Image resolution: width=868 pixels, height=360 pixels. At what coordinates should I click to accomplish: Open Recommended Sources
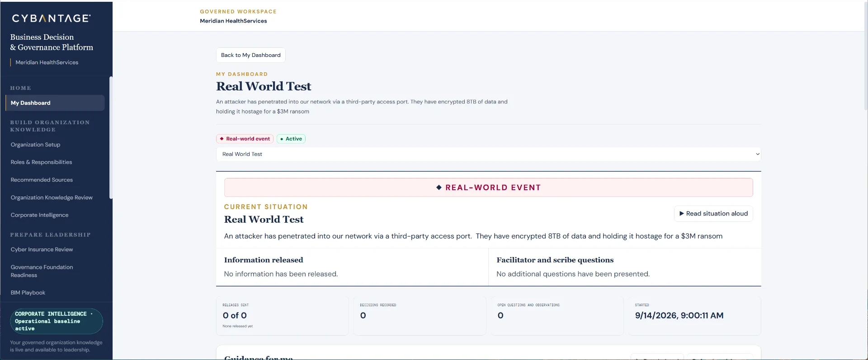coord(42,180)
